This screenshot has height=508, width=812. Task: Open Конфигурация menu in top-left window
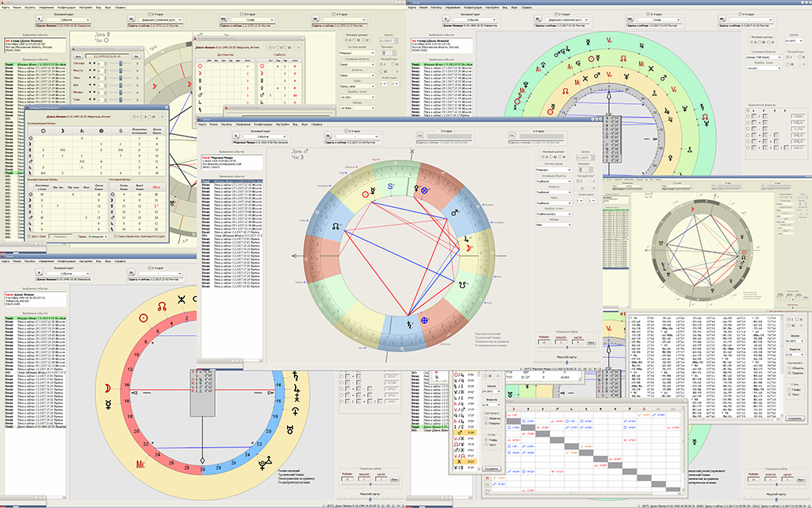pyautogui.click(x=67, y=8)
